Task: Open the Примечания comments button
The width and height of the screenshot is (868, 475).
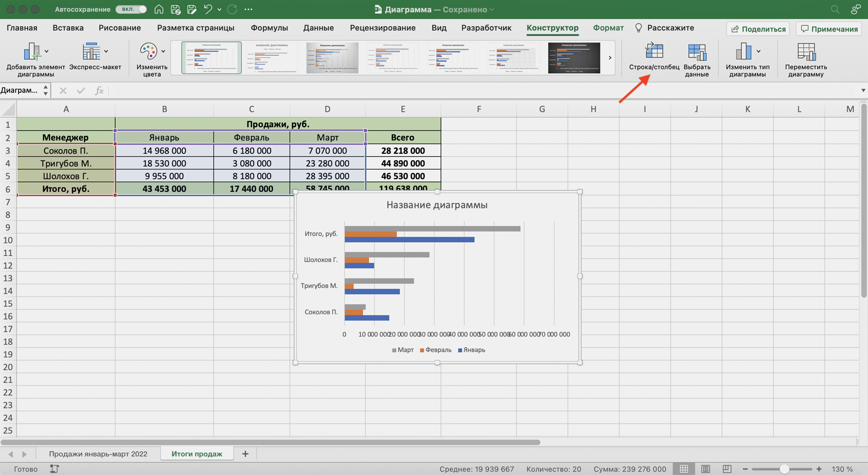Action: pyautogui.click(x=829, y=29)
